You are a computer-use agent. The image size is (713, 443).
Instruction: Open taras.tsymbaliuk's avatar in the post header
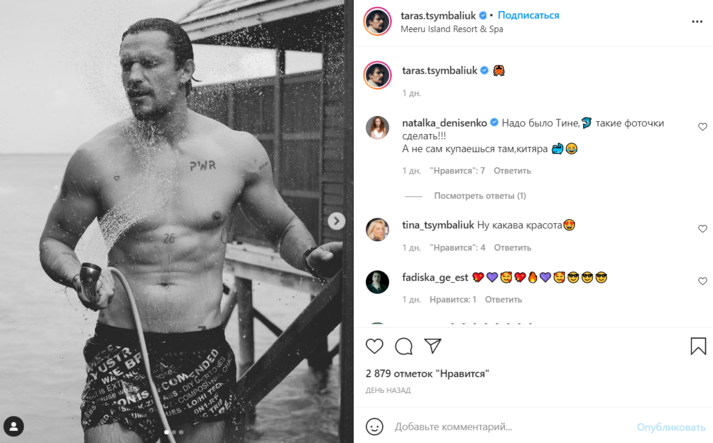point(376,22)
